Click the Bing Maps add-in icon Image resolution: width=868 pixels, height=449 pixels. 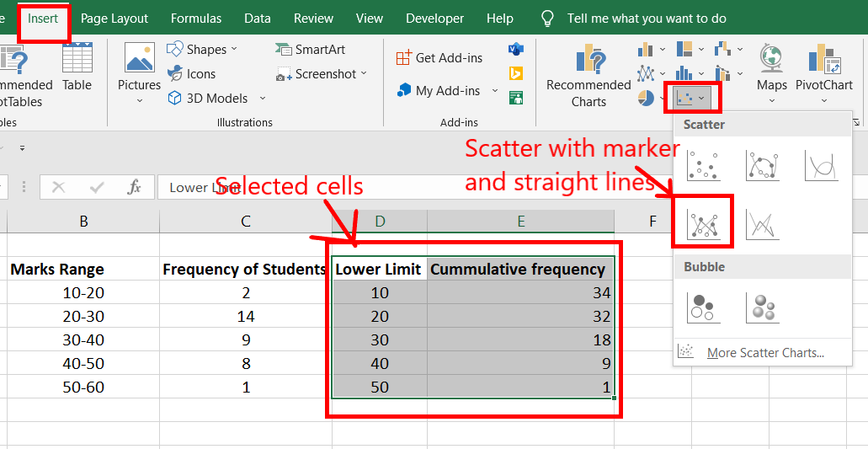pos(516,73)
